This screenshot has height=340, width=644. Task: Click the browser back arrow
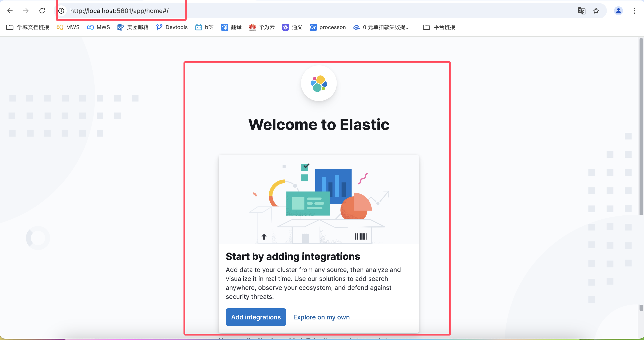(10, 11)
